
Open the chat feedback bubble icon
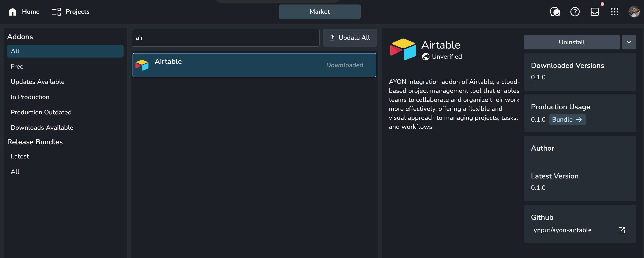point(555,12)
